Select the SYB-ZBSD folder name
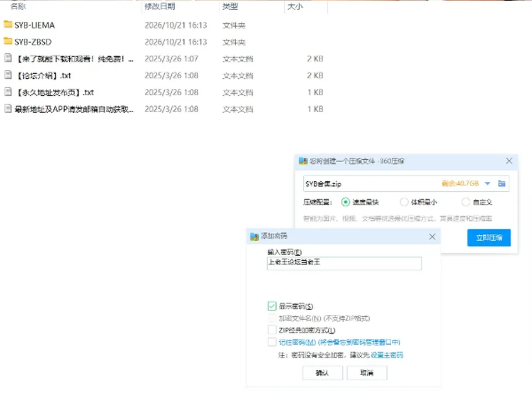Image resolution: width=532 pixels, height=405 pixels. tap(33, 42)
